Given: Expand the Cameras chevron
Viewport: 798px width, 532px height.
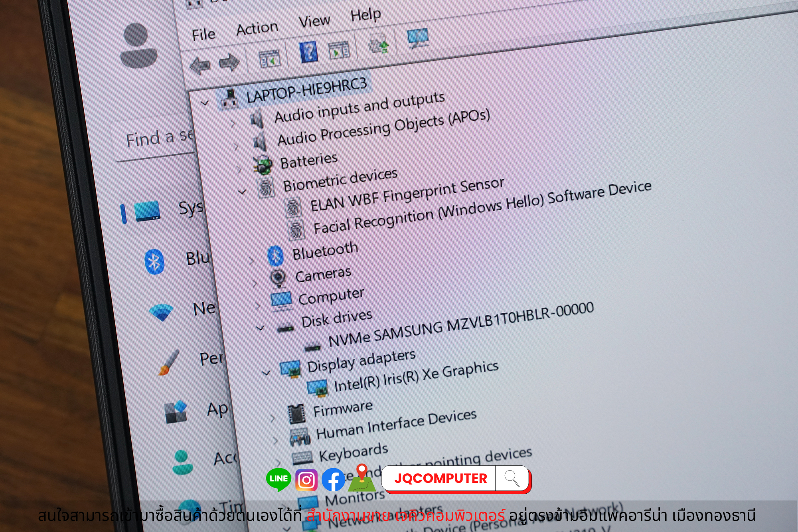Looking at the screenshot, I should point(255,283).
